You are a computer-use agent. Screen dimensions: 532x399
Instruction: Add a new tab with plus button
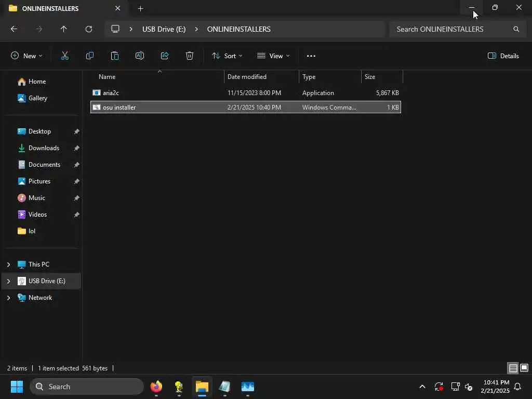pyautogui.click(x=140, y=8)
